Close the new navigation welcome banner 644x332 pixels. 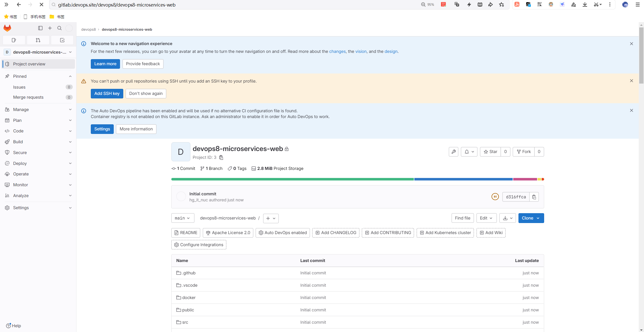[631, 44]
